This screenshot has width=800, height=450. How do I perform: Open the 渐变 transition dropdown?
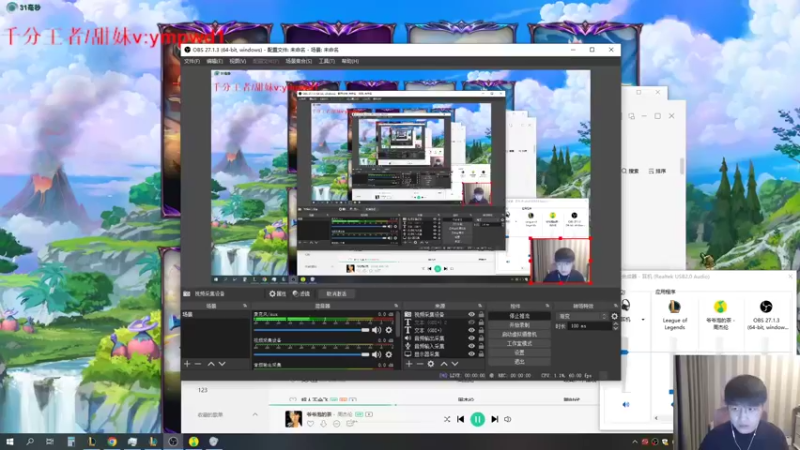tap(582, 316)
